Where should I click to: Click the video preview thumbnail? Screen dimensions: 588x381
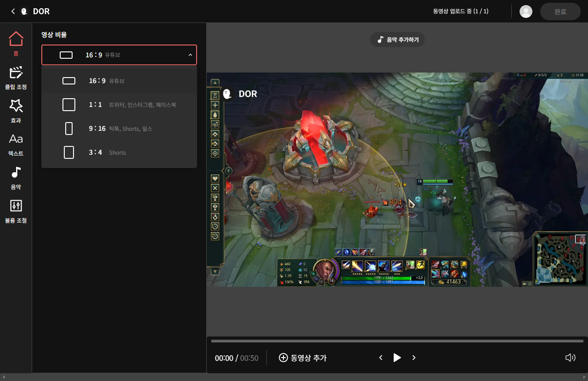click(x=397, y=180)
